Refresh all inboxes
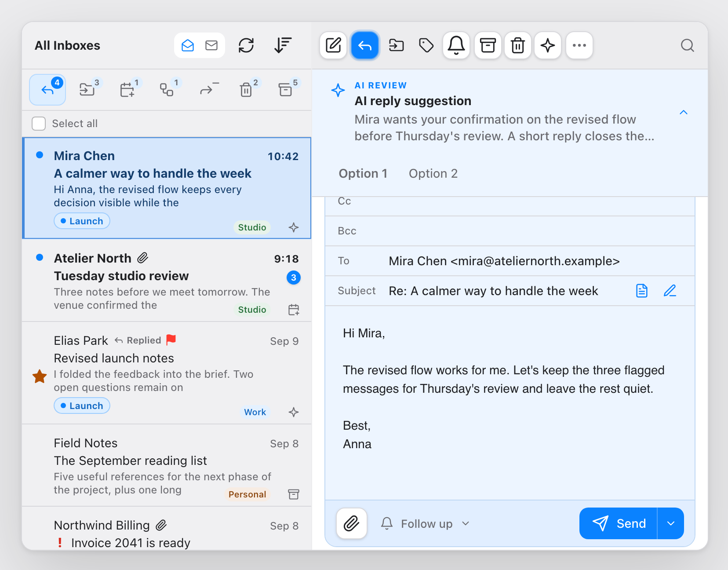 point(246,45)
